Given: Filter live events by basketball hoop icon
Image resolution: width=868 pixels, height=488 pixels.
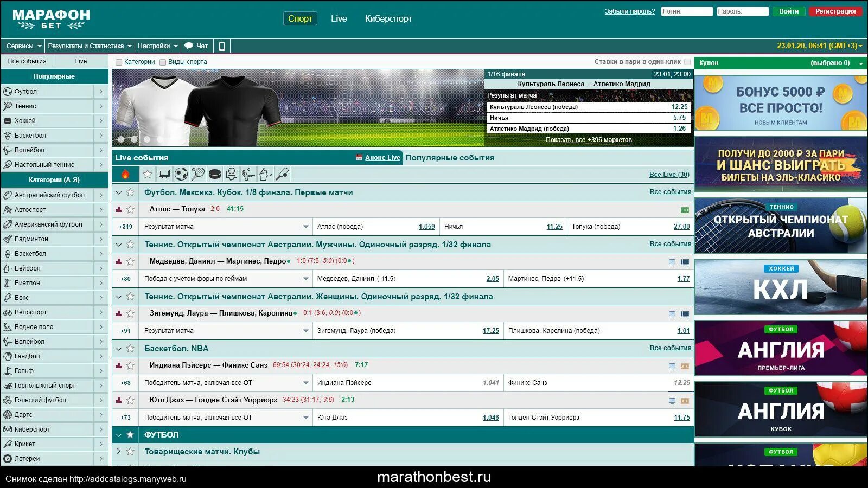Looking at the screenshot, I should coord(232,174).
